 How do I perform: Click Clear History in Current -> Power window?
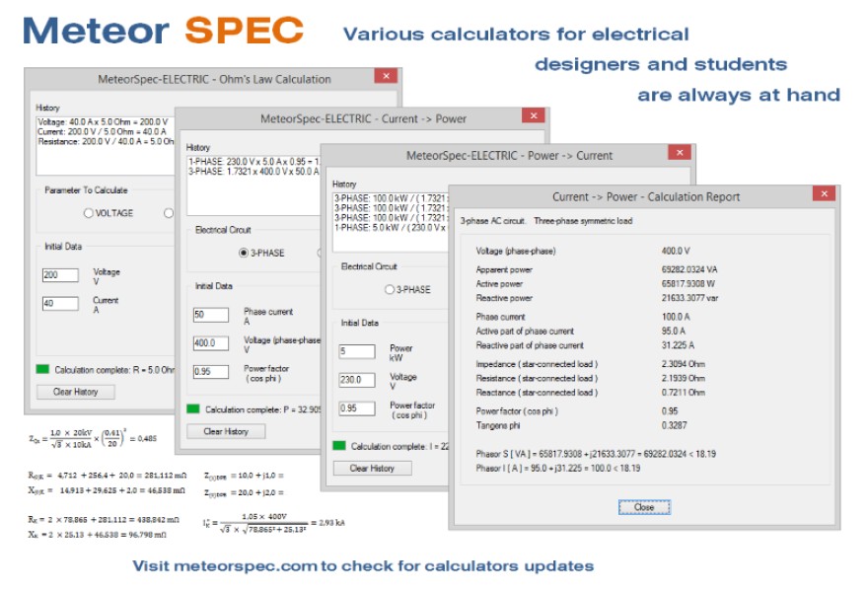[226, 431]
